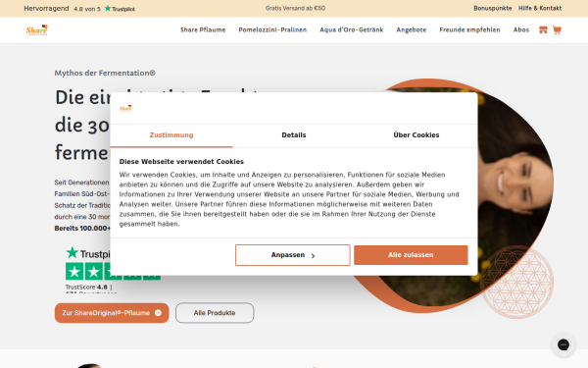Screen dimensions: 588x368
Task: Switch to the Zustimmung tab
Action: [171, 135]
